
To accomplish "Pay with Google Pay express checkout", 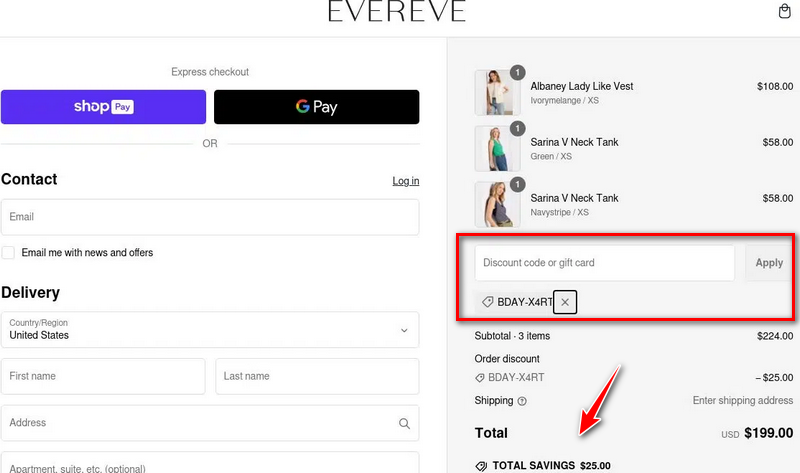I will [316, 107].
